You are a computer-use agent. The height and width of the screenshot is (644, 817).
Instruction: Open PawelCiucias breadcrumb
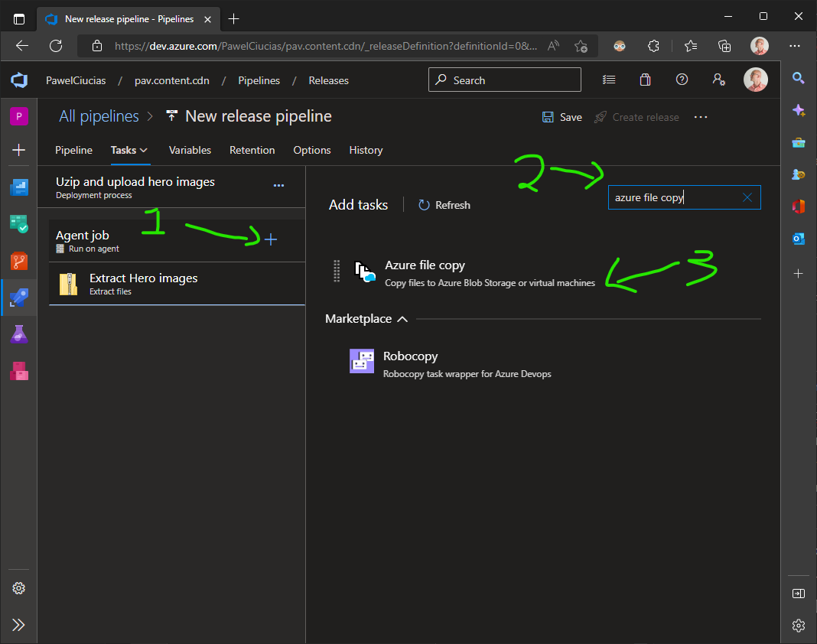tap(76, 81)
